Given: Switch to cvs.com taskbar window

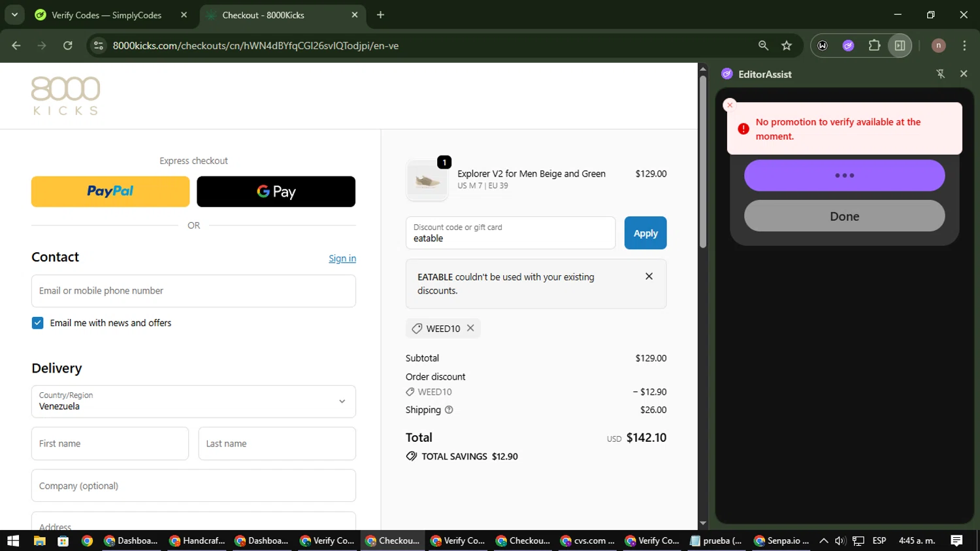Looking at the screenshot, I should [x=588, y=541].
